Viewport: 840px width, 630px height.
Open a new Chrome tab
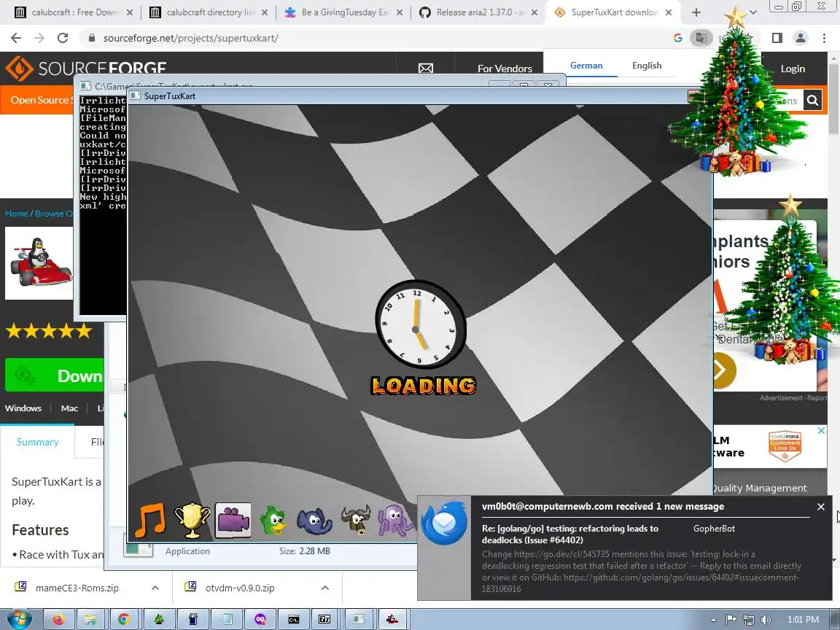tap(696, 12)
